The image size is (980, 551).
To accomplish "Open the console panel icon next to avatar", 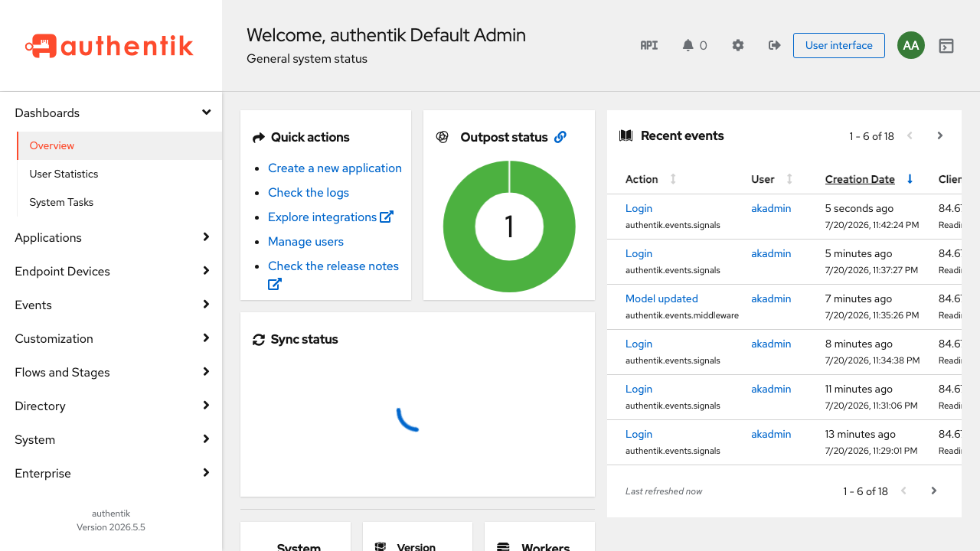I will click(946, 46).
